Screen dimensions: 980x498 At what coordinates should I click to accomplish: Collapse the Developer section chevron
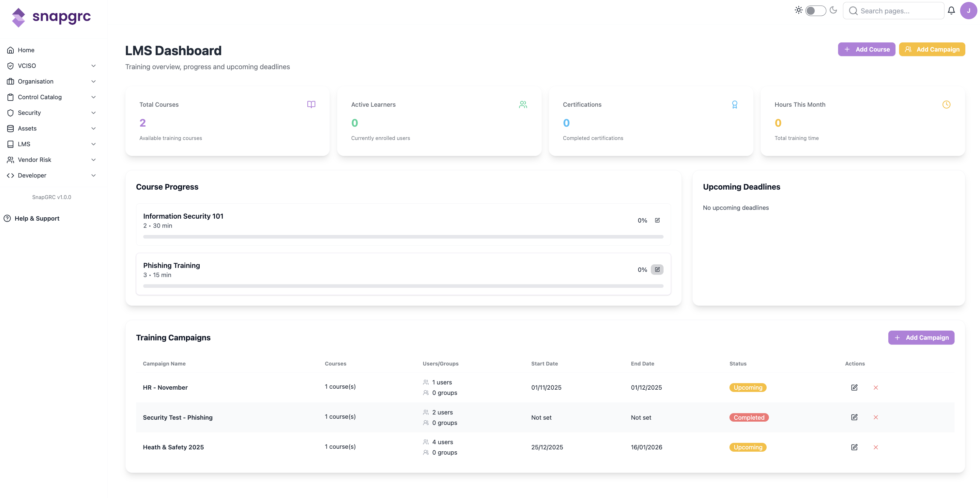[x=94, y=175]
